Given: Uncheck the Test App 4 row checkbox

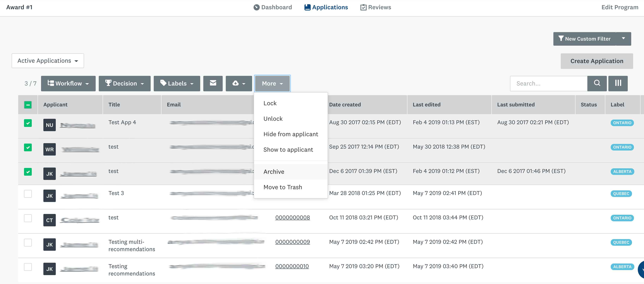Looking at the screenshot, I should pyautogui.click(x=28, y=123).
